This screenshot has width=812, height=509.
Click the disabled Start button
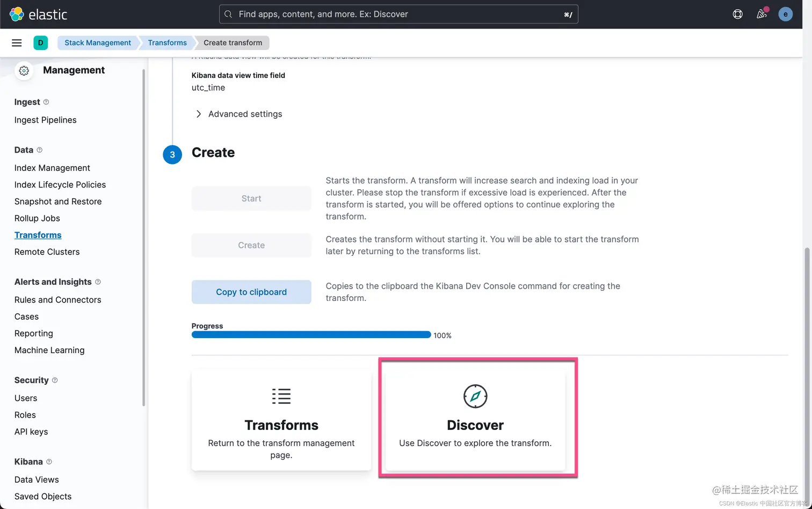[x=251, y=198]
